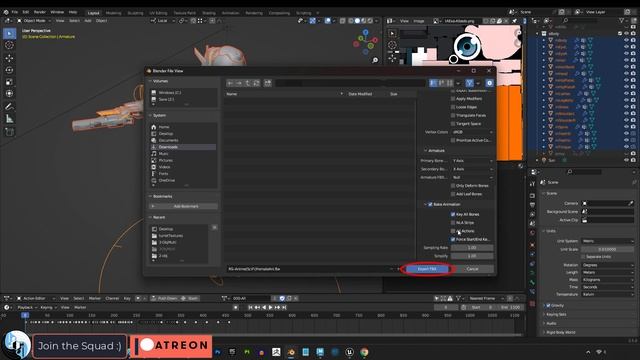Click the Patreon banner link
This screenshot has width=640, height=360.
coord(171,346)
